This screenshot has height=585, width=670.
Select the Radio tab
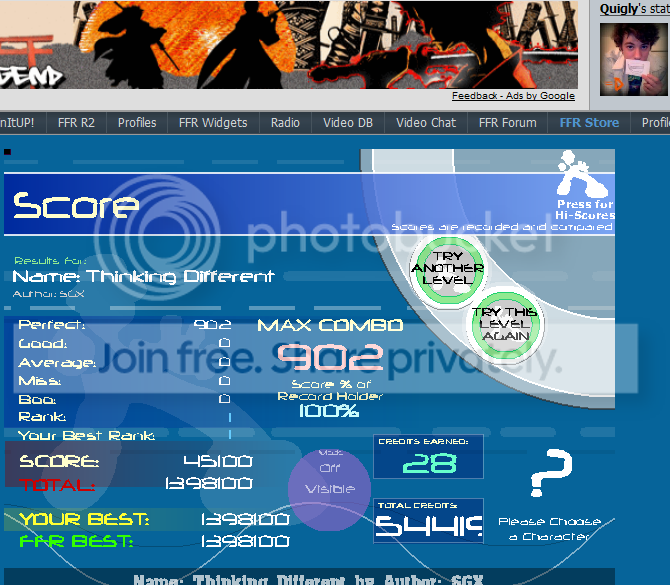(x=285, y=123)
